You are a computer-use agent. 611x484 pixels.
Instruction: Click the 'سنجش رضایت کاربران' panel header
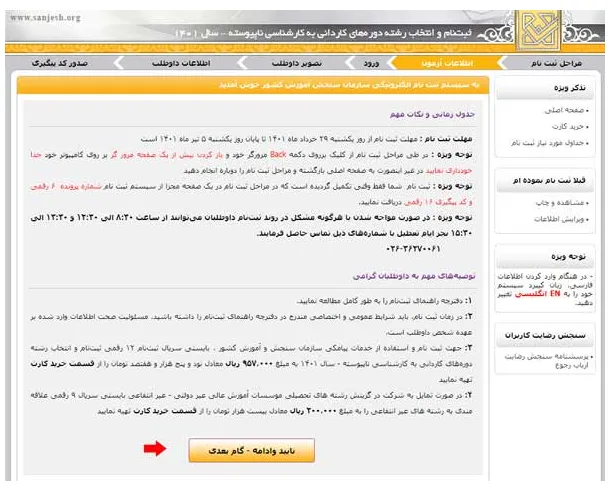point(546,335)
